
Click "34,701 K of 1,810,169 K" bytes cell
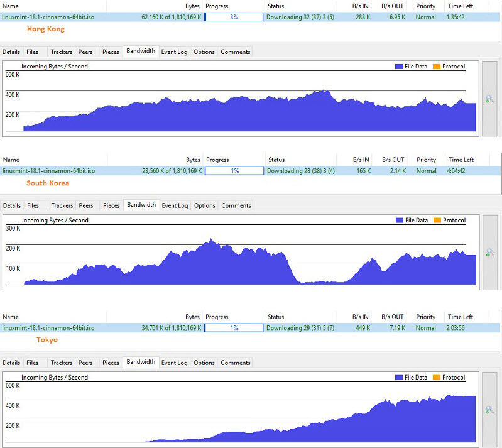172,328
